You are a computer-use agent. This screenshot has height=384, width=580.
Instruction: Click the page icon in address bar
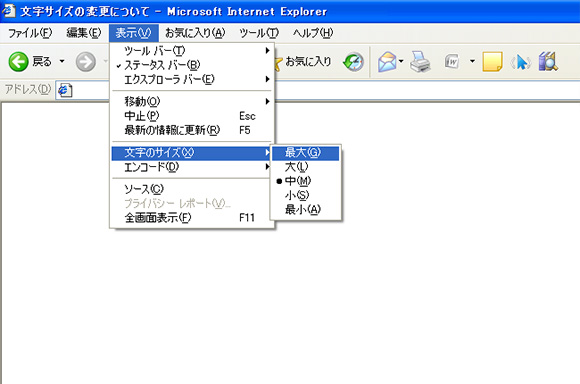click(65, 90)
